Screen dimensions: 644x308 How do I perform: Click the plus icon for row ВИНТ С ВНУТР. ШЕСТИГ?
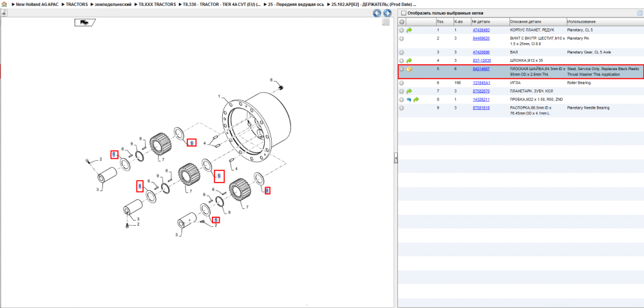[x=402, y=38]
